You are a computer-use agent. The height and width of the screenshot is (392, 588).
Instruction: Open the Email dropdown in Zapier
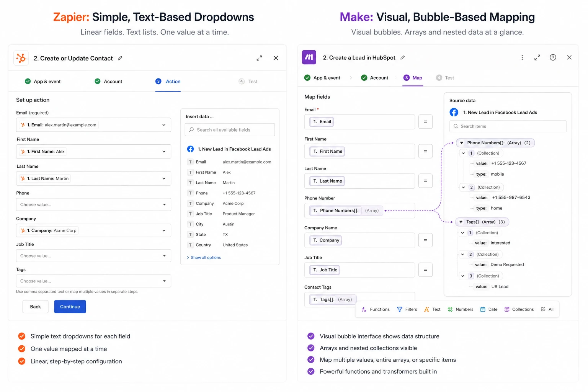pyautogui.click(x=93, y=125)
